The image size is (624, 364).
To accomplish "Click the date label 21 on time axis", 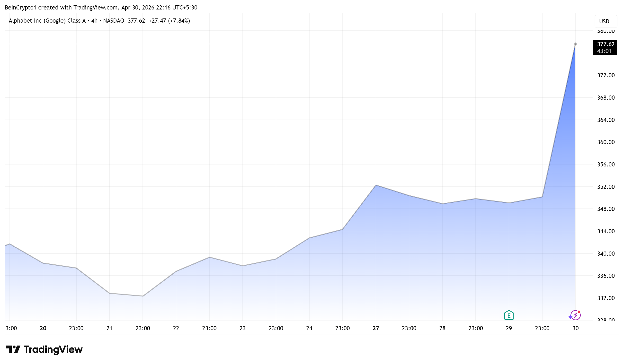I will point(109,328).
